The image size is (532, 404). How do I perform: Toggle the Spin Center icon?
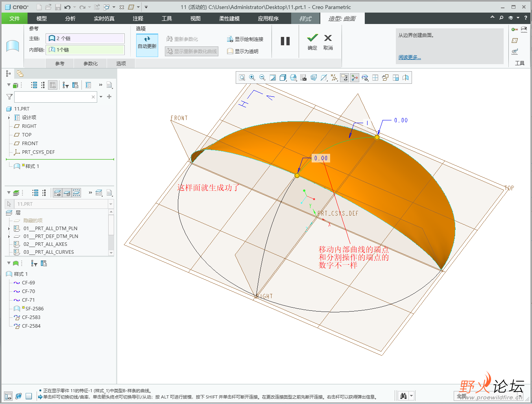click(x=355, y=78)
